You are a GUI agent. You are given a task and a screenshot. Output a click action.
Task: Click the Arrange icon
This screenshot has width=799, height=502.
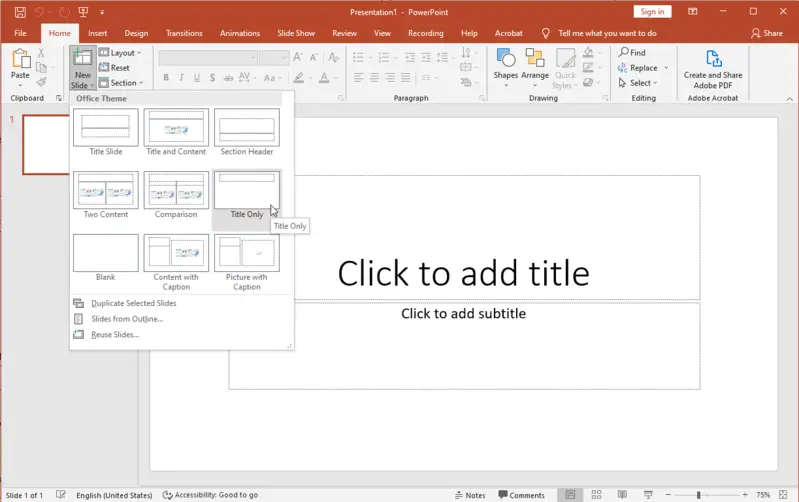coord(535,58)
